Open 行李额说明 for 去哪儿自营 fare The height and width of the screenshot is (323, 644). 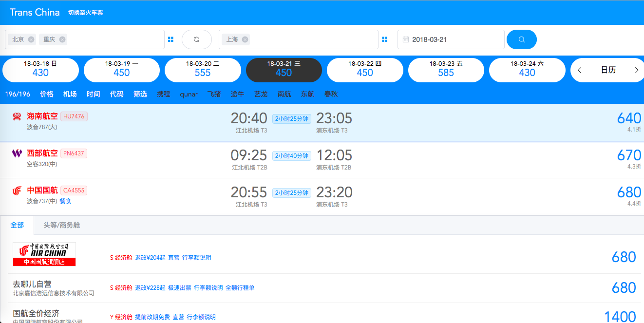(208, 288)
